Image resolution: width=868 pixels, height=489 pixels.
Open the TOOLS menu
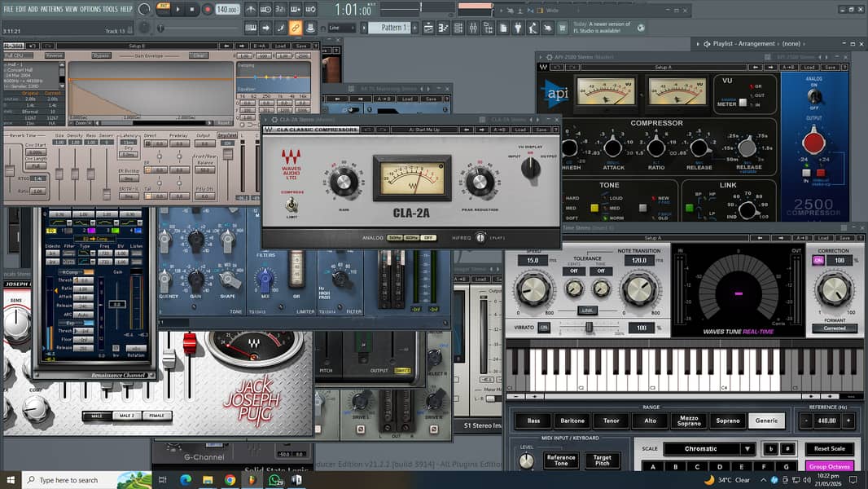point(110,9)
